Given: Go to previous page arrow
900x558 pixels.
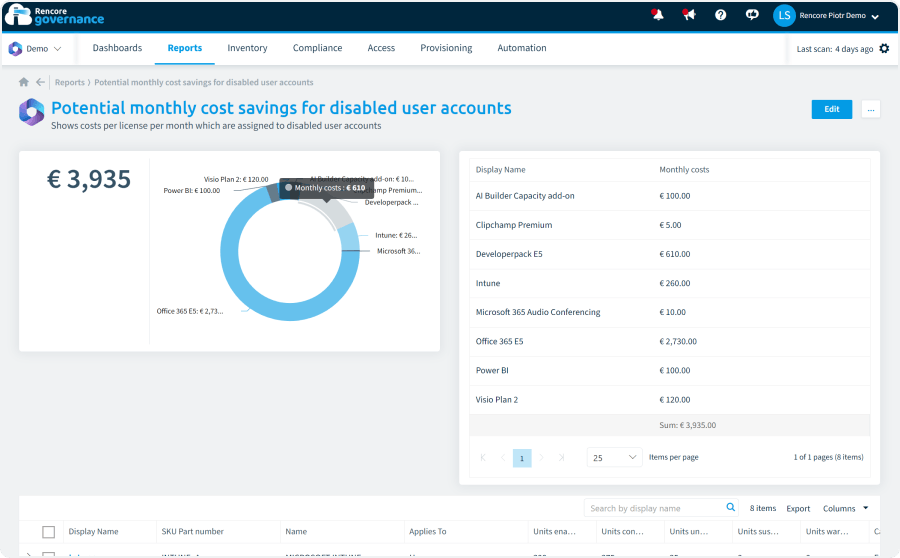Looking at the screenshot, I should click(x=503, y=458).
